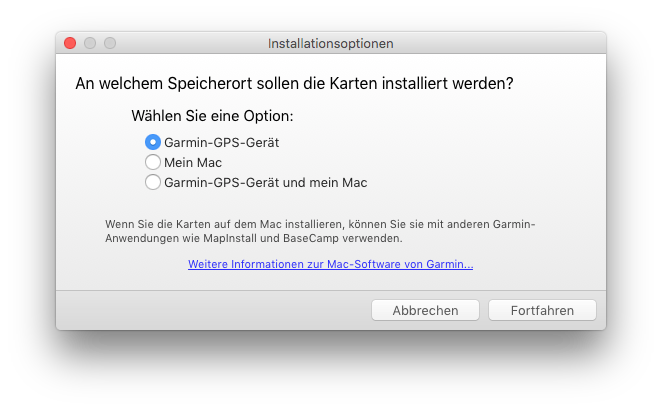Click the 'Wählen Sie eine Option:' prompt text
The image size is (662, 410).
coord(212,116)
